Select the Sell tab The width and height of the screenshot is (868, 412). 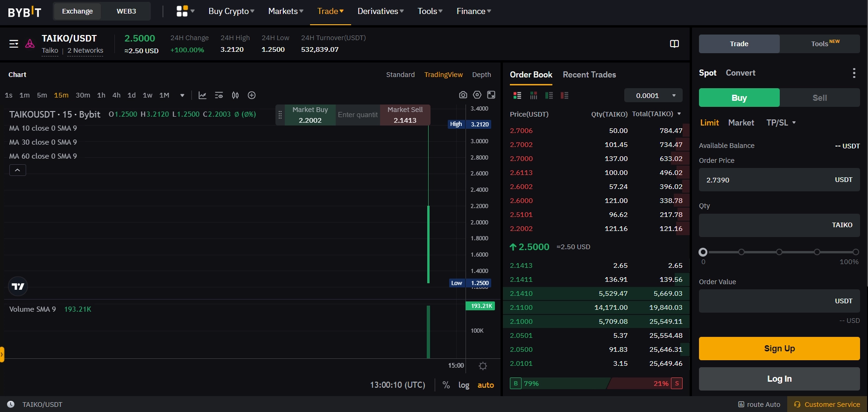pyautogui.click(x=819, y=98)
